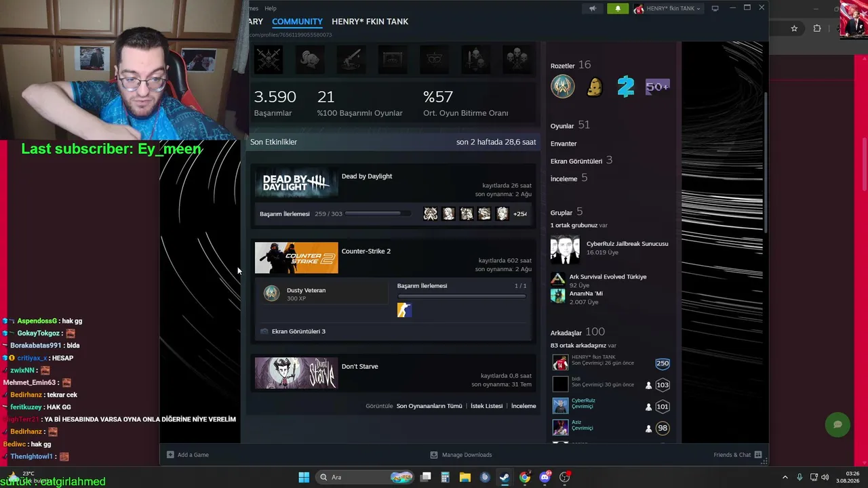Viewport: 868px width, 488px height.
Task: Click the İnceleme link below recent games
Action: pos(524,406)
